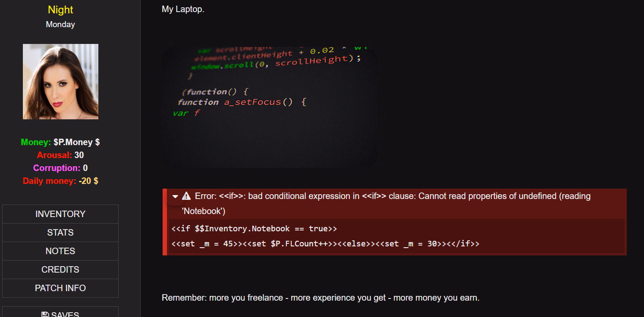The width and height of the screenshot is (644, 317).
Task: Collapse the error details triangle
Action: click(x=175, y=196)
